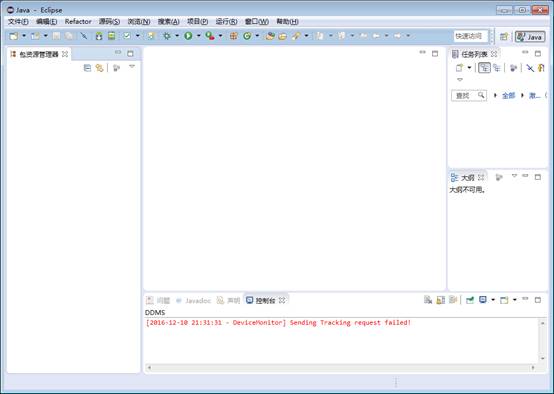Open the Task List view menu triangle
This screenshot has width=554, height=394.
(x=460, y=80)
